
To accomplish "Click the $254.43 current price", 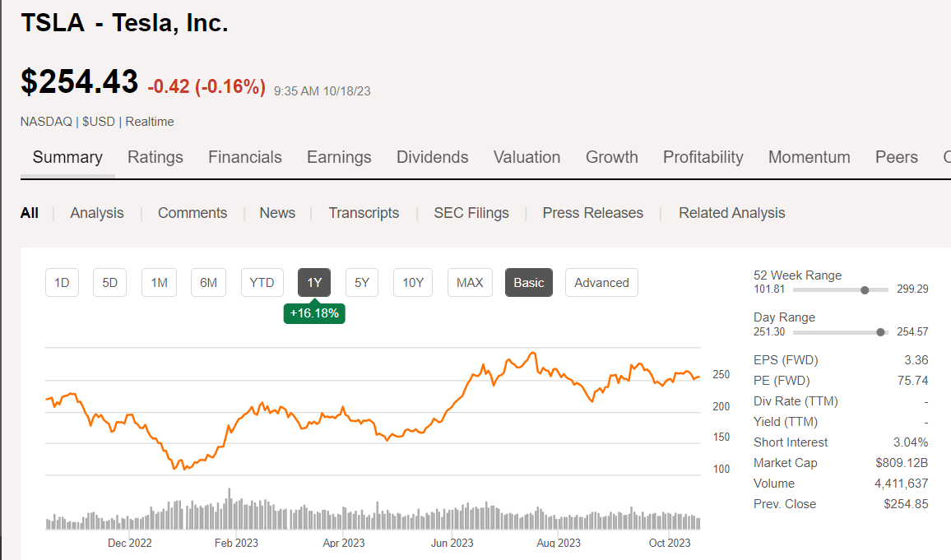I will [80, 81].
